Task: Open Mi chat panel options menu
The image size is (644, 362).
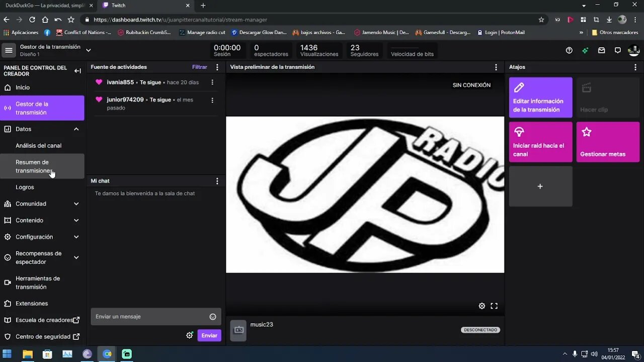Action: point(217,181)
